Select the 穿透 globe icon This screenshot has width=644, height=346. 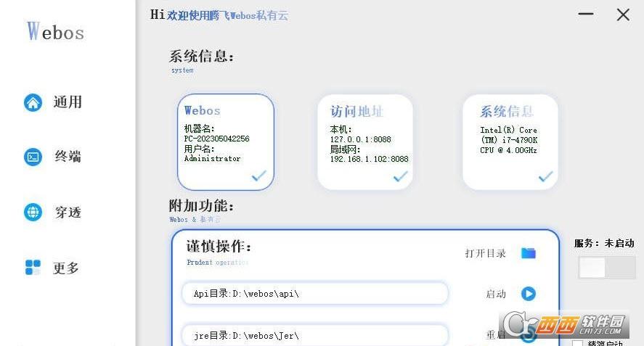33,213
